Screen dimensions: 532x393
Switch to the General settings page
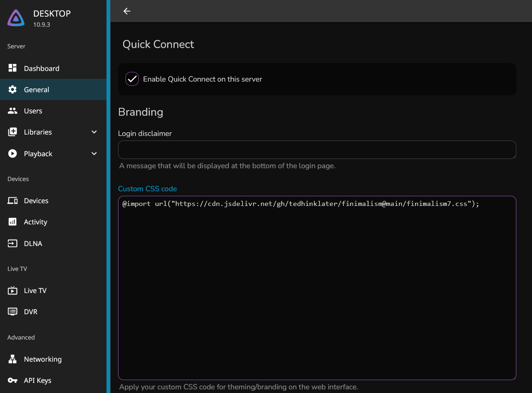[x=36, y=89]
